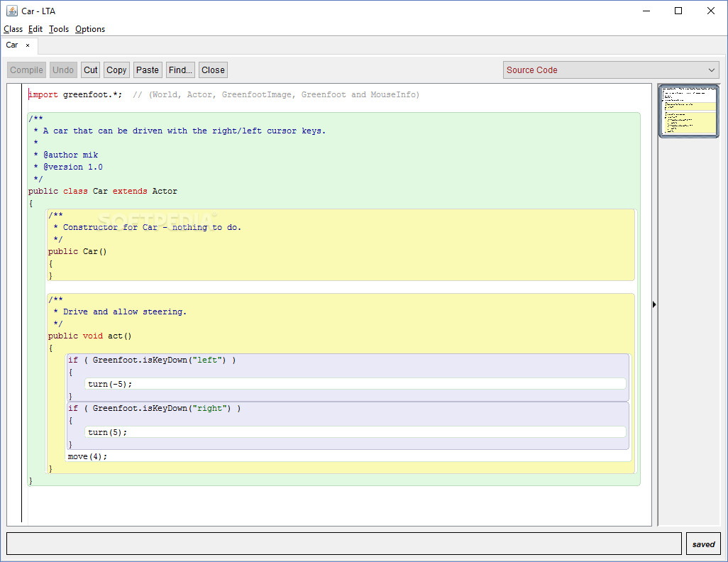Click the Close toolbar button
728x562 pixels.
[x=213, y=70]
